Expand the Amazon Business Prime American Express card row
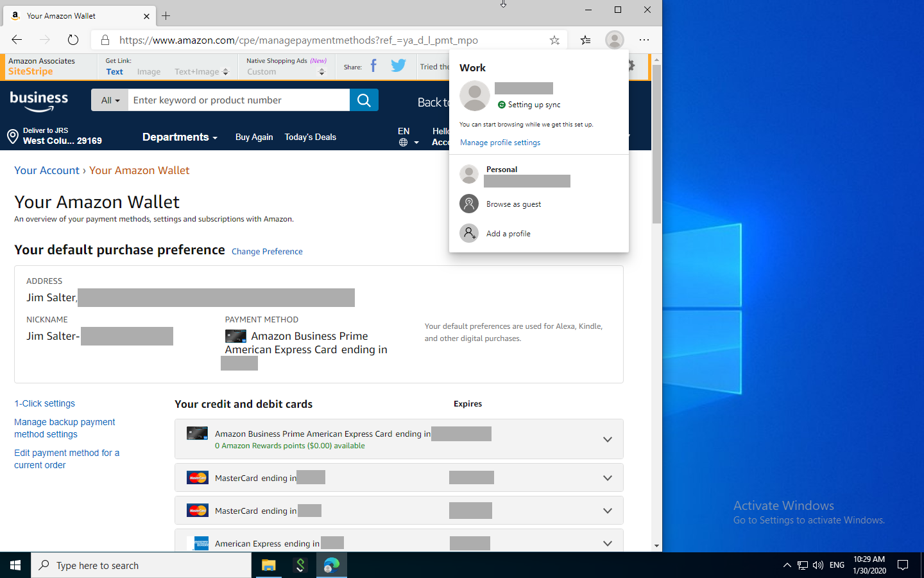Image resolution: width=924 pixels, height=578 pixels. pyautogui.click(x=607, y=439)
